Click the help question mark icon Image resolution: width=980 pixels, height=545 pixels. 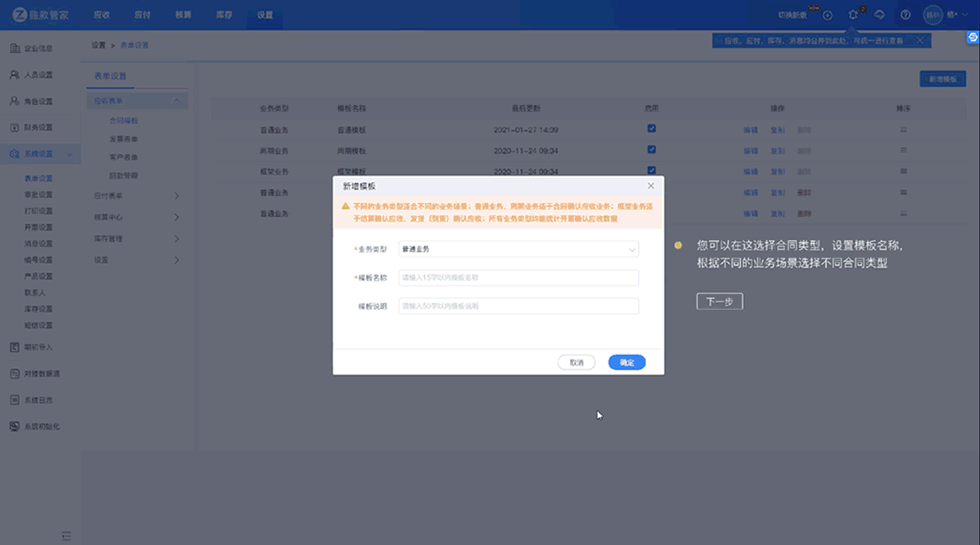pyautogui.click(x=905, y=15)
